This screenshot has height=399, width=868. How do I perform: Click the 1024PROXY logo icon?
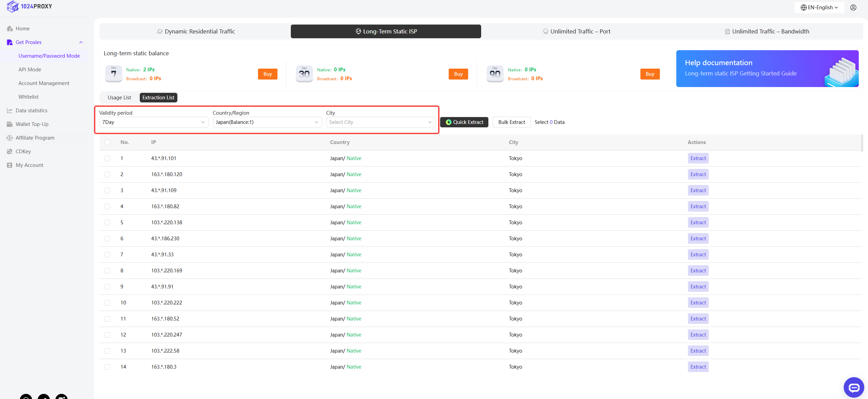(13, 6)
